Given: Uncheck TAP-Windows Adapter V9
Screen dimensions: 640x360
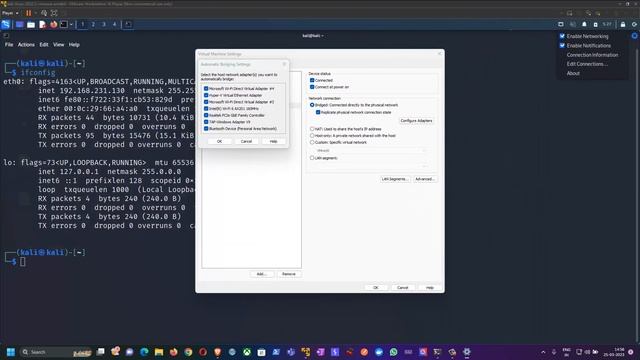Looking at the screenshot, I should pos(206,122).
